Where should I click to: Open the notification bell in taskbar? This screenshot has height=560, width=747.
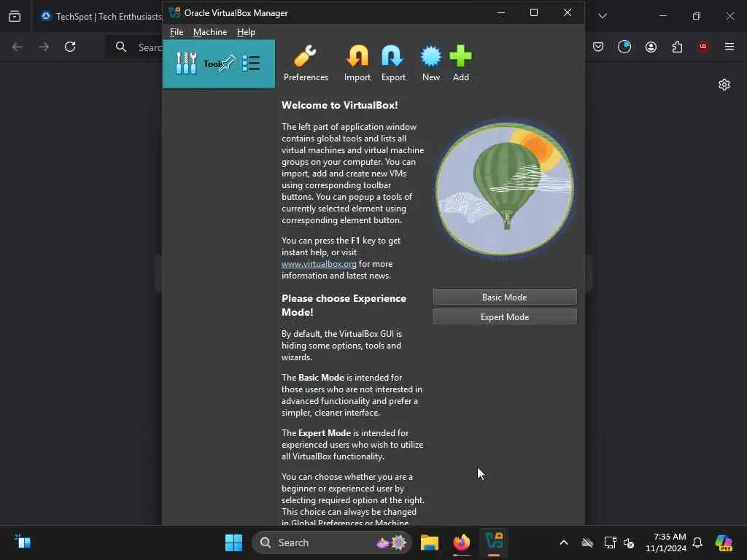[697, 542]
